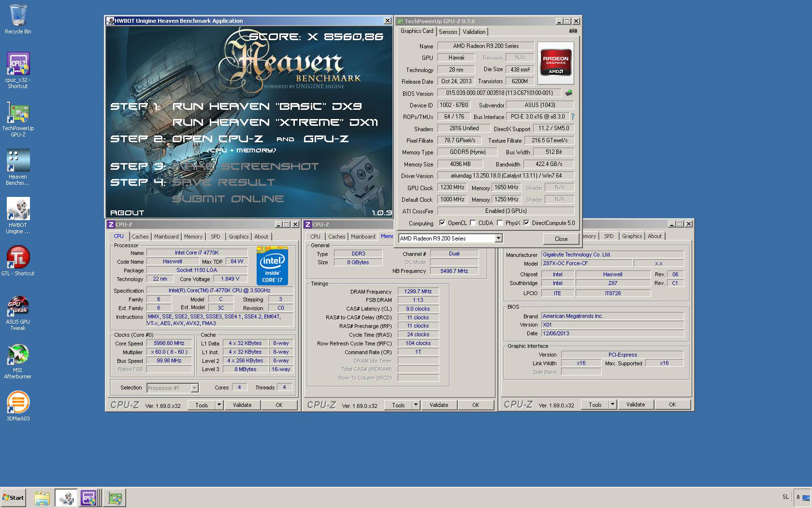Image resolution: width=812 pixels, height=508 pixels.
Task: Select the ASUS GPU Tweak desktop icon
Action: pos(18,313)
